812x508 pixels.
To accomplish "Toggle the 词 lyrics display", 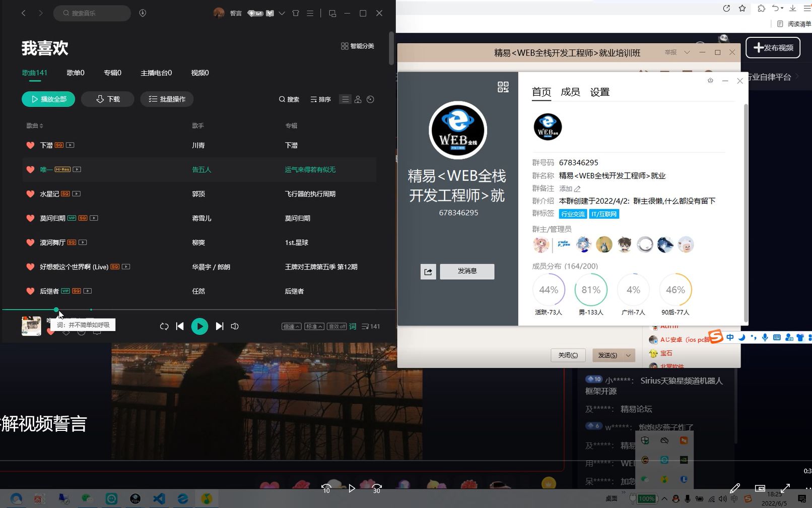I will [353, 326].
